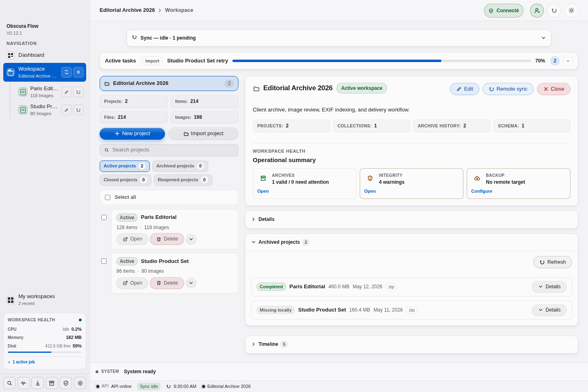Image resolution: width=588 pixels, height=392 pixels.
Task: Click the New project button
Action: tap(132, 134)
